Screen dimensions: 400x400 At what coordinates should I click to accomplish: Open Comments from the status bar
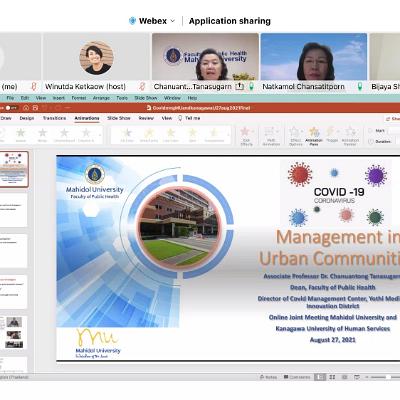tap(297, 377)
